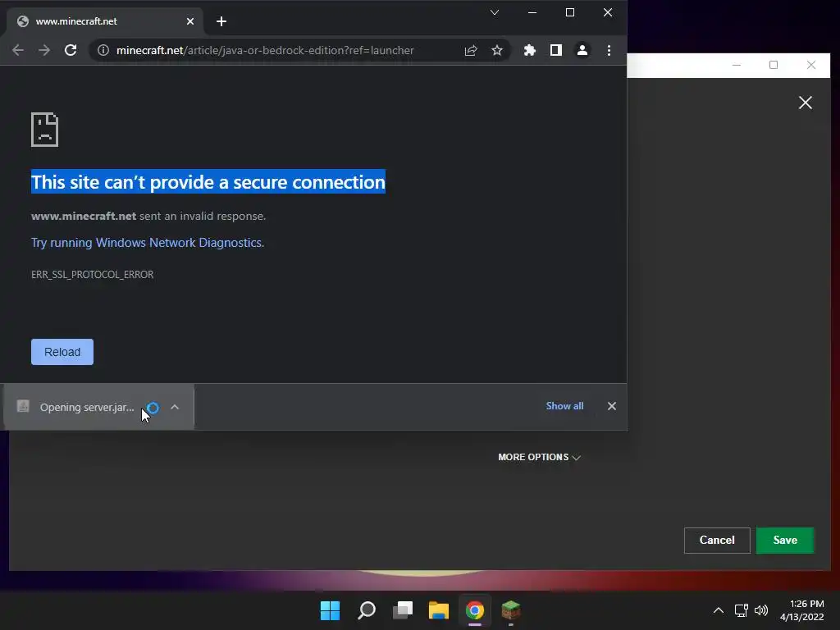
Task: Reload page via toolbar refresh icon
Action: [x=71, y=50]
